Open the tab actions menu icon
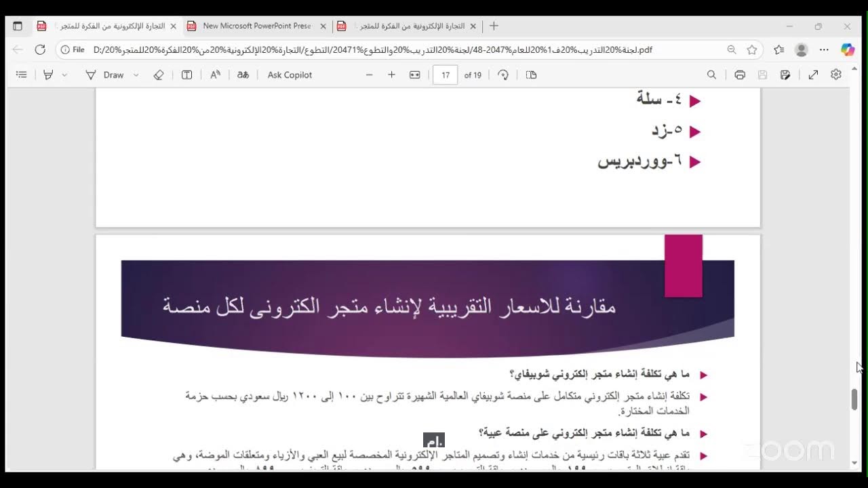Screen dimensions: 868x488 point(18,26)
